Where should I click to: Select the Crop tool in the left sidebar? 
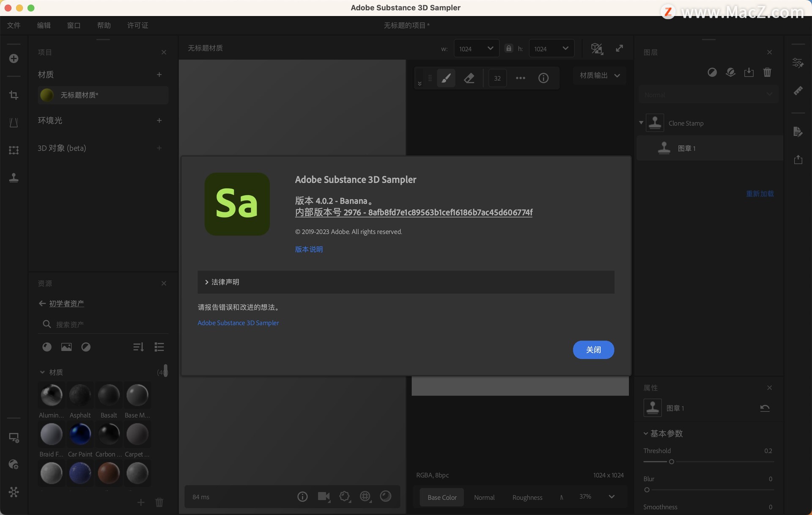[x=14, y=95]
